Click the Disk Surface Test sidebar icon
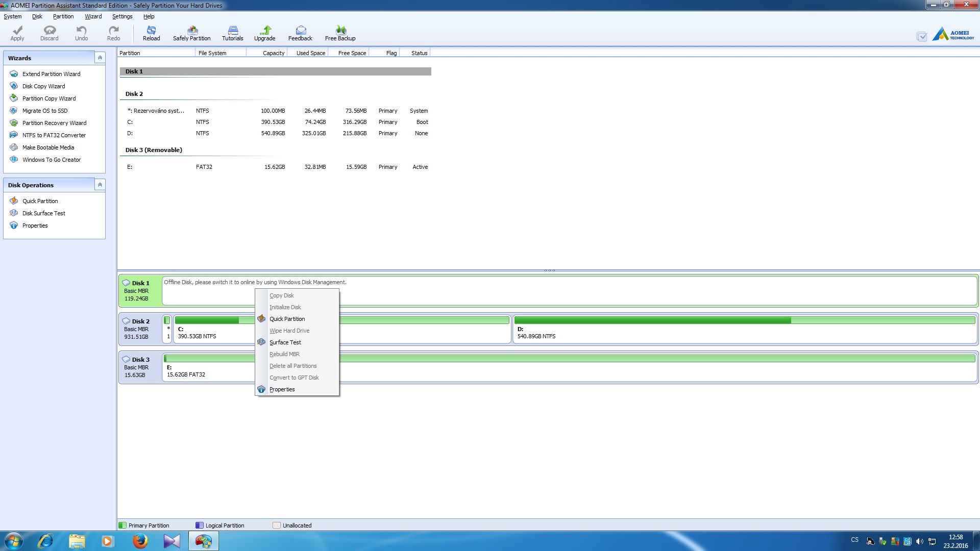The width and height of the screenshot is (980, 551). (14, 213)
